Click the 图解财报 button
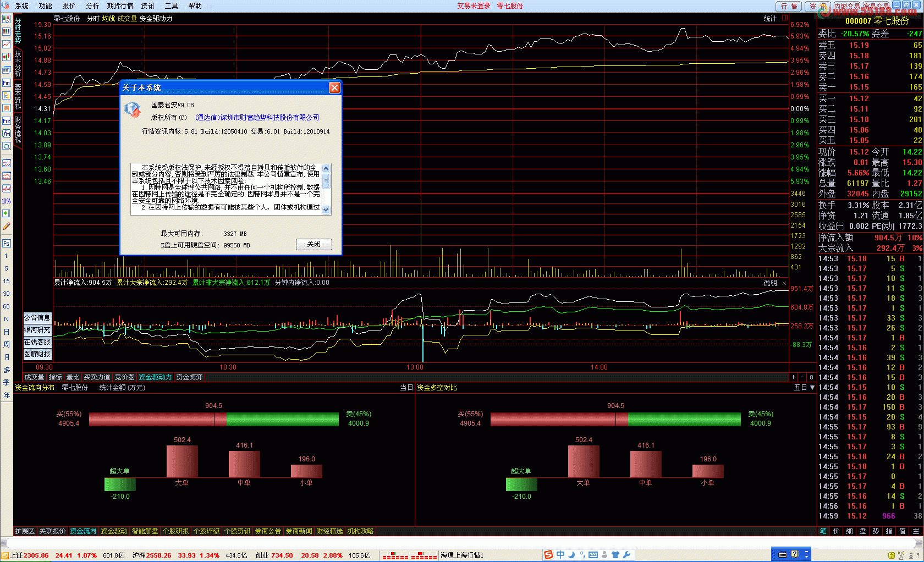This screenshot has height=562, width=924. coord(37,354)
